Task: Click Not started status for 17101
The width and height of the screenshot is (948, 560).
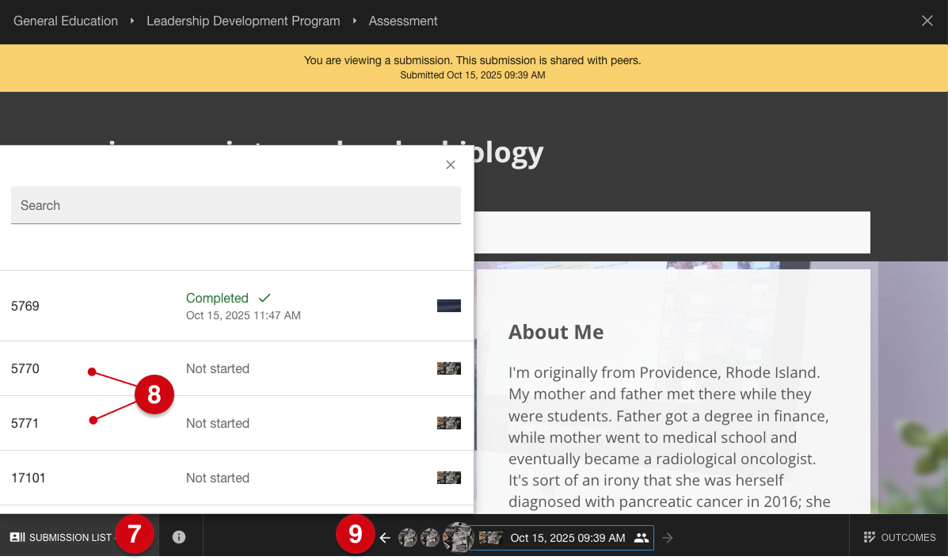Action: click(218, 478)
